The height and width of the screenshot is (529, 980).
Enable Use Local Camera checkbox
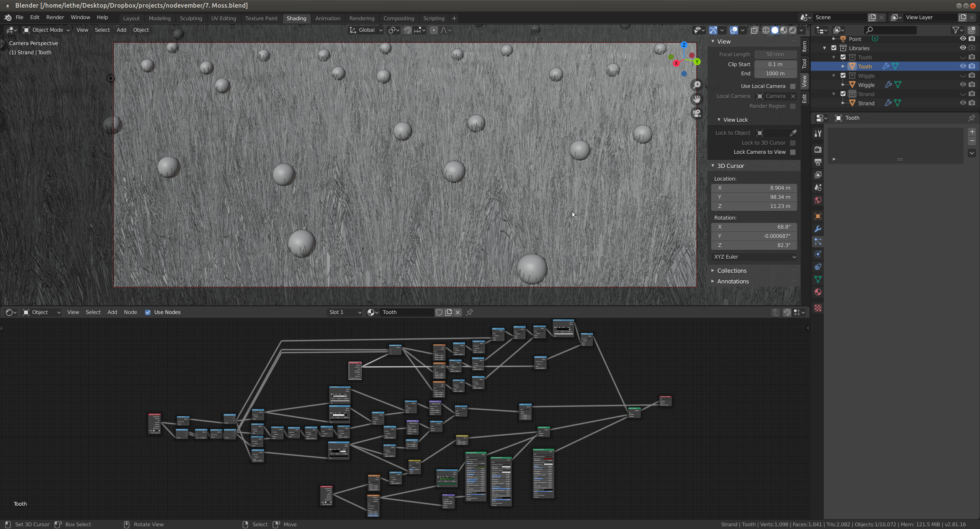pyautogui.click(x=793, y=86)
